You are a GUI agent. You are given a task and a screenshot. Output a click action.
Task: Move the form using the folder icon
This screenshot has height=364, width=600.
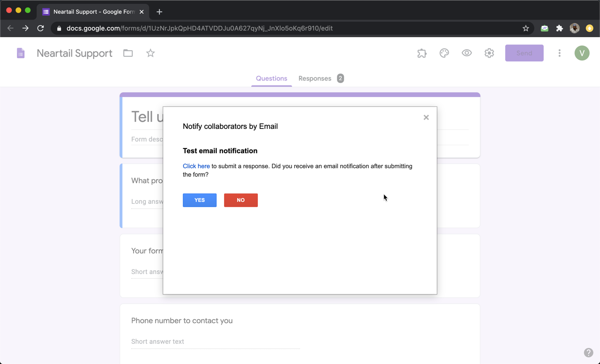(128, 53)
